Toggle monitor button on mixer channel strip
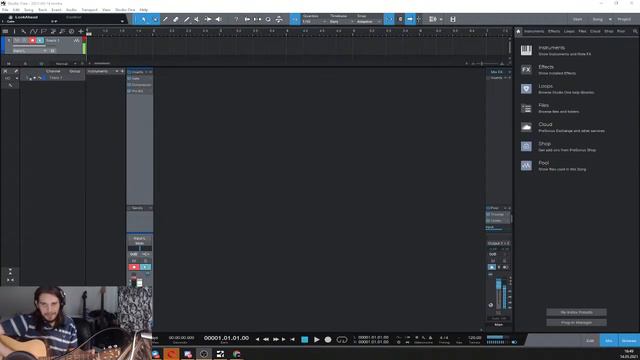The height and width of the screenshot is (360, 640). [145, 267]
